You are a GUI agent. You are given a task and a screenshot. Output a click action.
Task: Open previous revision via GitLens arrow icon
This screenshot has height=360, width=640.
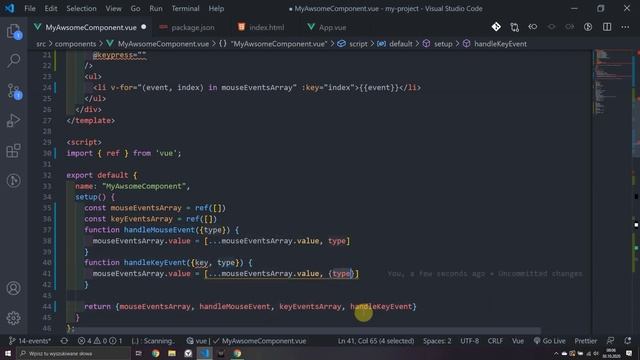tap(533, 27)
